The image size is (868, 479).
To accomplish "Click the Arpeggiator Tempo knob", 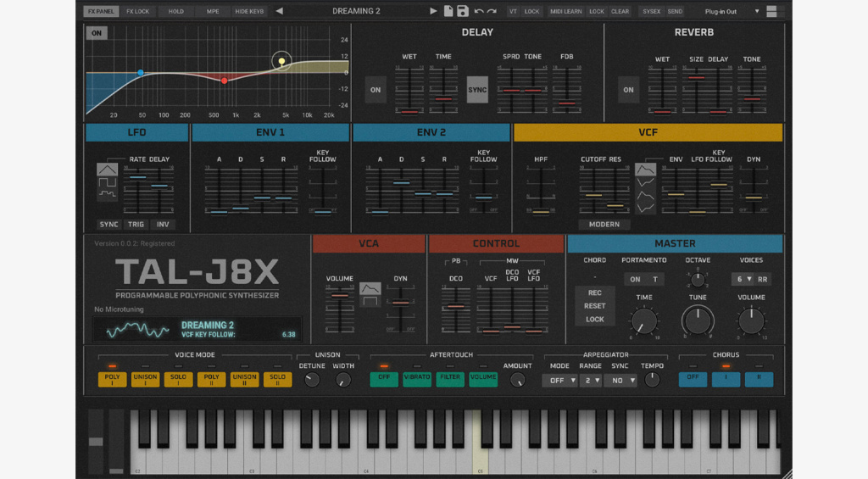I will (652, 379).
